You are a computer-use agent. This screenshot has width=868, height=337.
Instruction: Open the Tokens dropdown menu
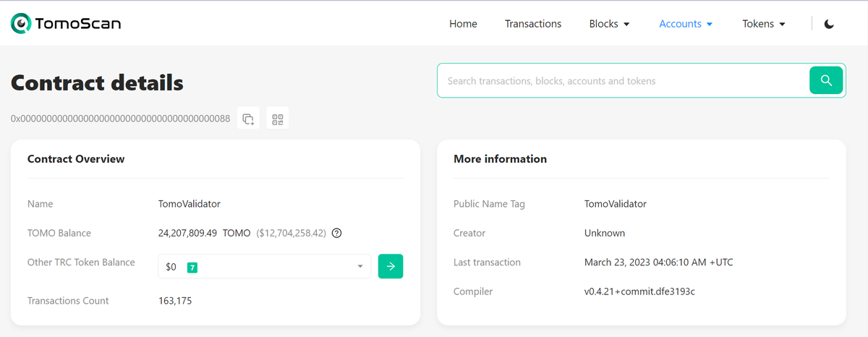pyautogui.click(x=764, y=24)
